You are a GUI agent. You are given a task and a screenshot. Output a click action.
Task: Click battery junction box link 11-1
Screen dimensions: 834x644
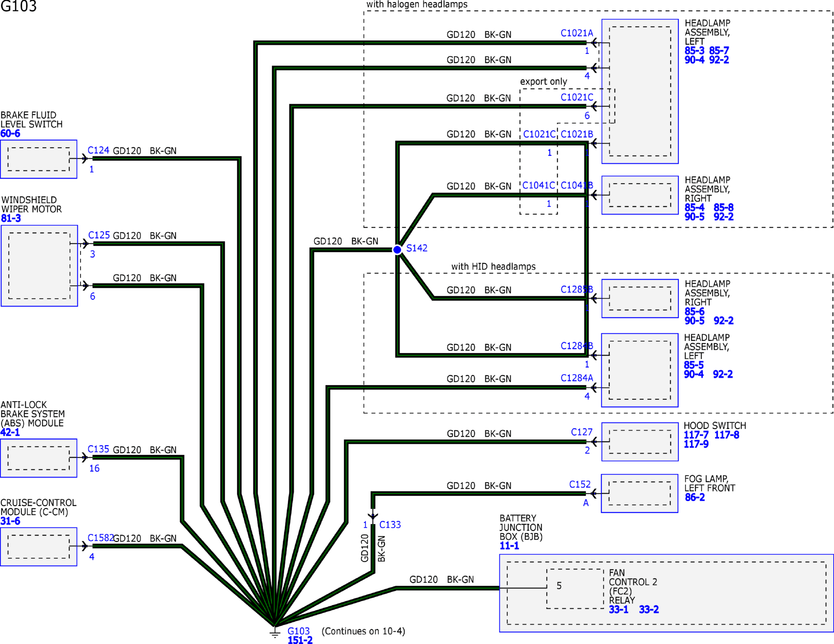tap(509, 546)
